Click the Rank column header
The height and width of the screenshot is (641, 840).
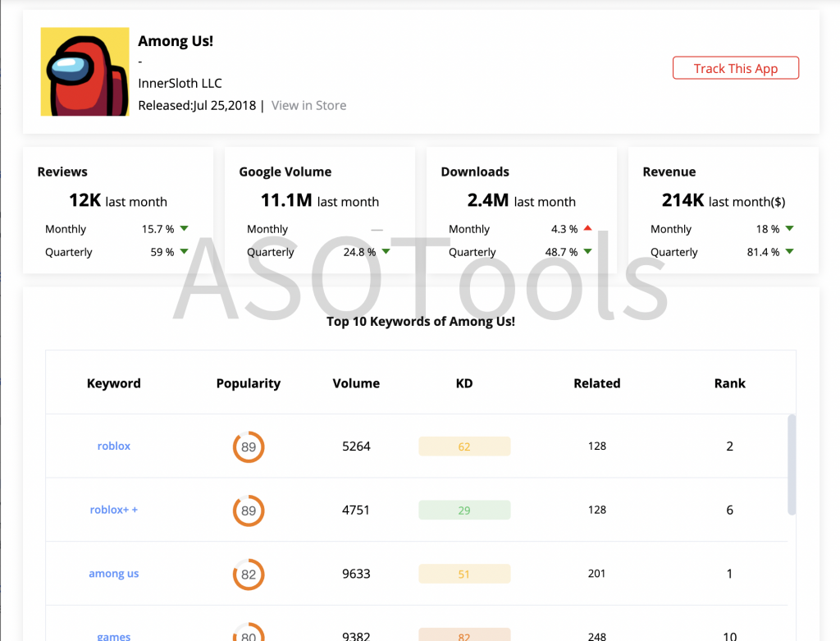coord(729,383)
